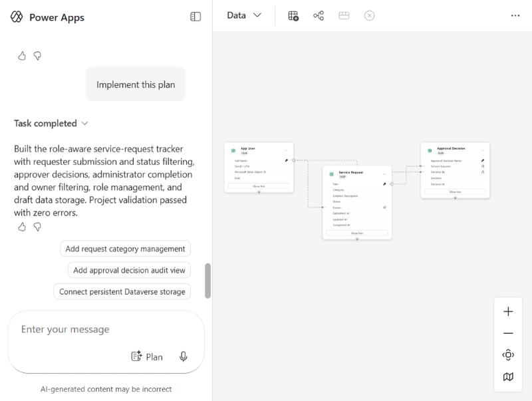Image resolution: width=532 pixels, height=401 pixels.
Task: Select the App User table card
Action: pos(259,168)
